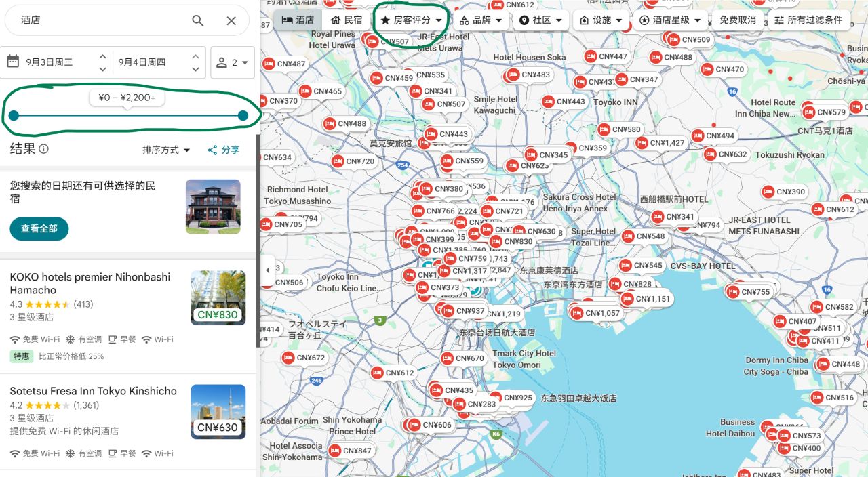868x477 pixels.
Task: Click the 特惠 deal badge
Action: (x=22, y=356)
